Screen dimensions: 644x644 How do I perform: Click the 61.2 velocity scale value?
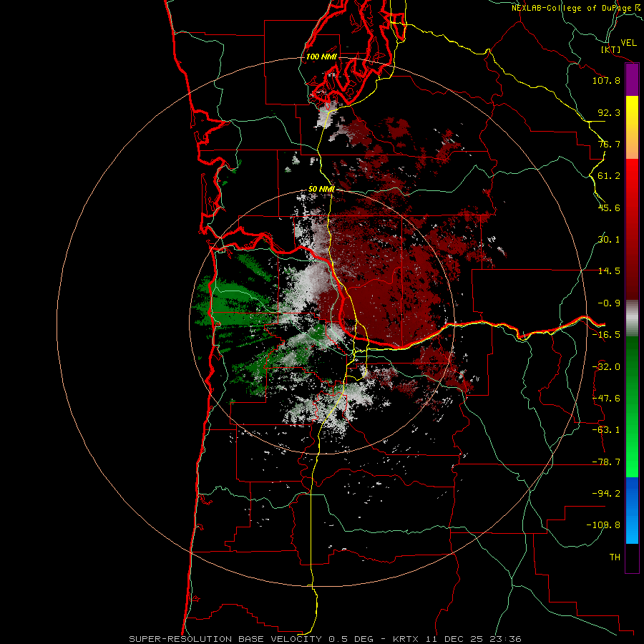[609, 176]
